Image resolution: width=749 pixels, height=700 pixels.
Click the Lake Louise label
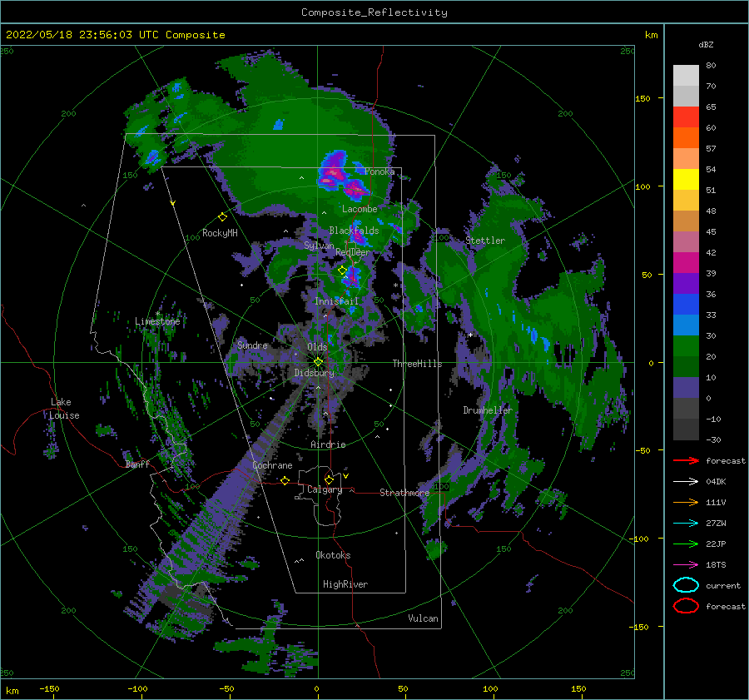(64, 409)
